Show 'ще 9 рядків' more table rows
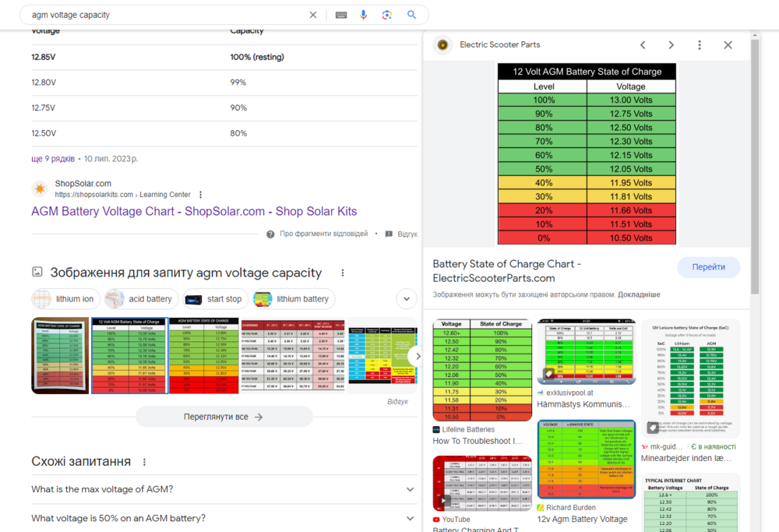 pyautogui.click(x=52, y=159)
